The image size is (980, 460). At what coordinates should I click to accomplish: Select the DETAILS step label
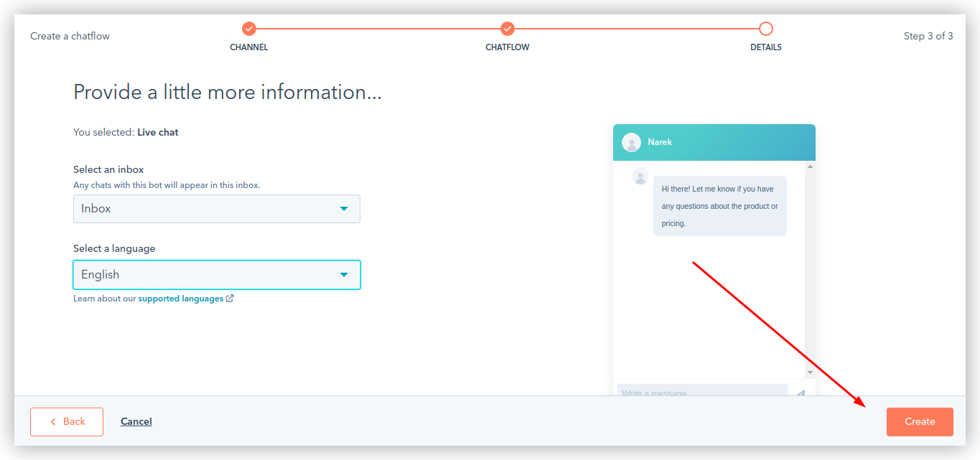point(765,47)
